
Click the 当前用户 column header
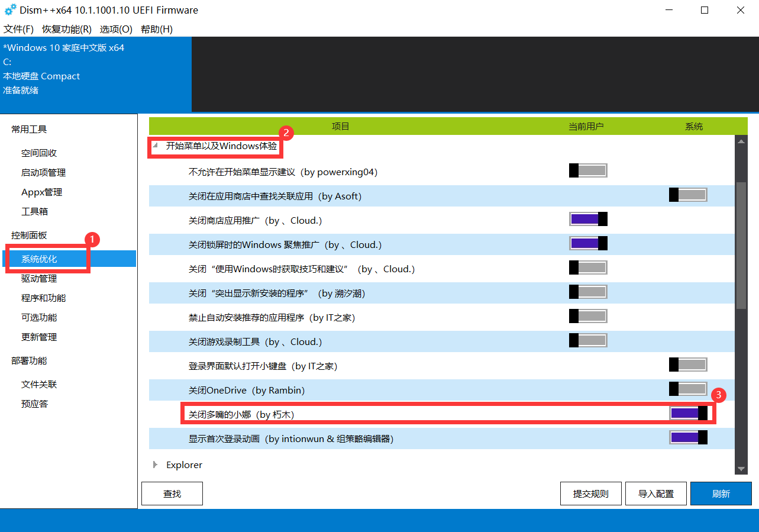[586, 126]
